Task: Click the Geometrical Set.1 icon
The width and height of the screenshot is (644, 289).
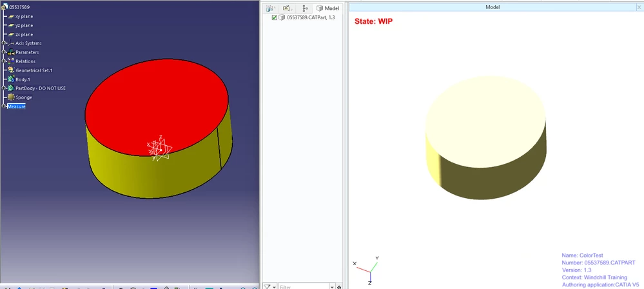Action: point(11,70)
